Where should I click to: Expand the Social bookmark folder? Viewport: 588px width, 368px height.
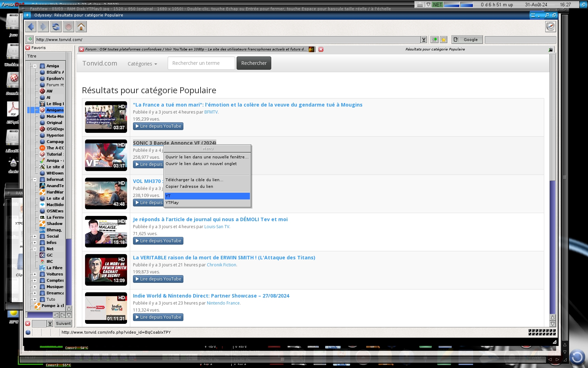(35, 236)
